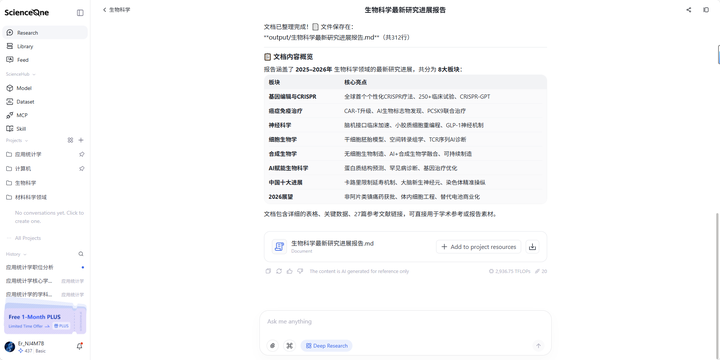Screen dimensions: 720x360
Task: Select the 基因编辑与CRISPR table cell
Action: click(292, 97)
